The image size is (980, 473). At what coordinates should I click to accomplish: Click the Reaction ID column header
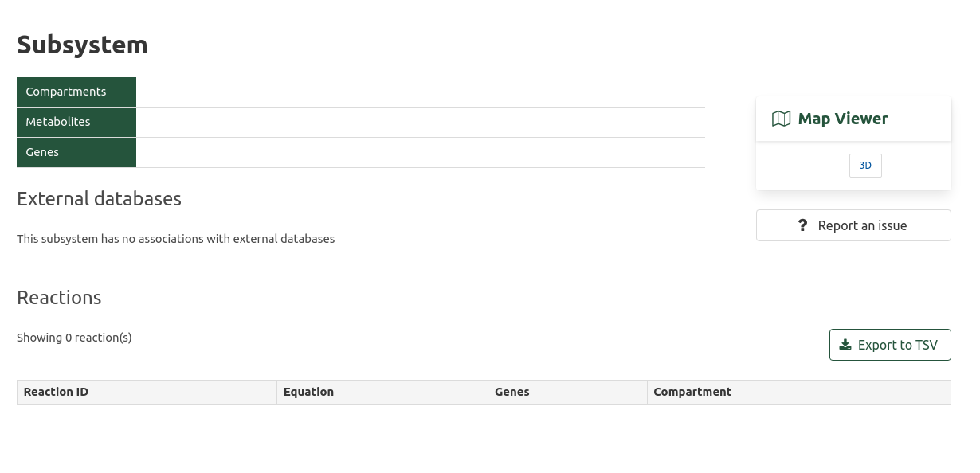56,392
